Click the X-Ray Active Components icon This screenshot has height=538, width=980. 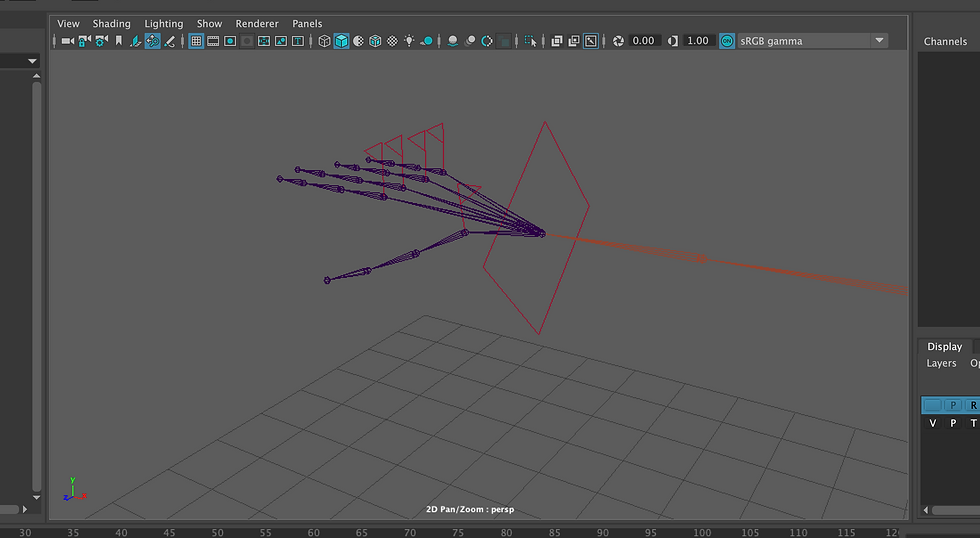[574, 41]
